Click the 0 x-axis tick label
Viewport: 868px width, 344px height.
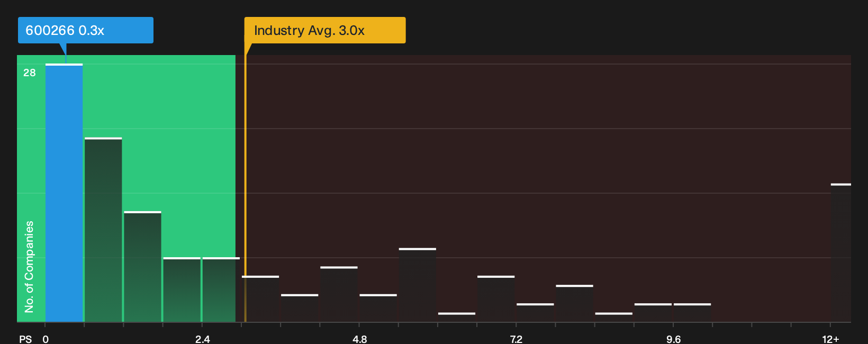coord(46,339)
